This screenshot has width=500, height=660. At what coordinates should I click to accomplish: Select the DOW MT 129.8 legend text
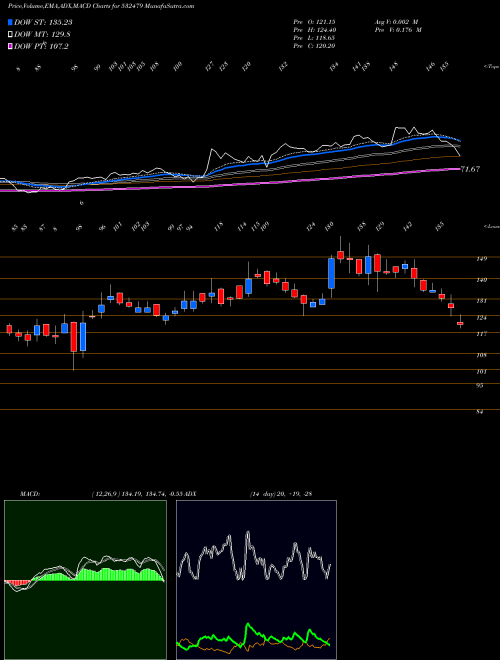point(43,35)
